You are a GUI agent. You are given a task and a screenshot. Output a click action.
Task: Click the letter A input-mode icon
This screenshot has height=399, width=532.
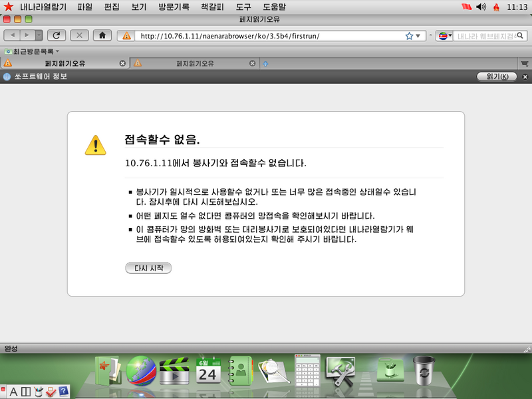click(13, 392)
